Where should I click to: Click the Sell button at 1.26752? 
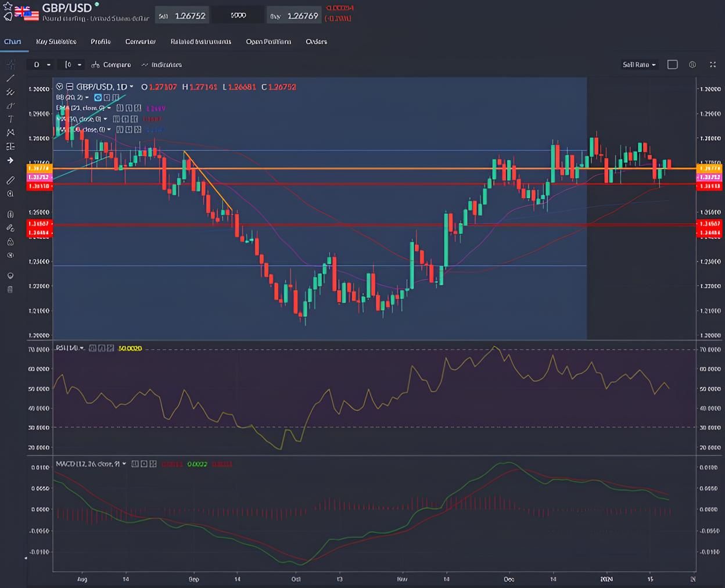pos(182,16)
